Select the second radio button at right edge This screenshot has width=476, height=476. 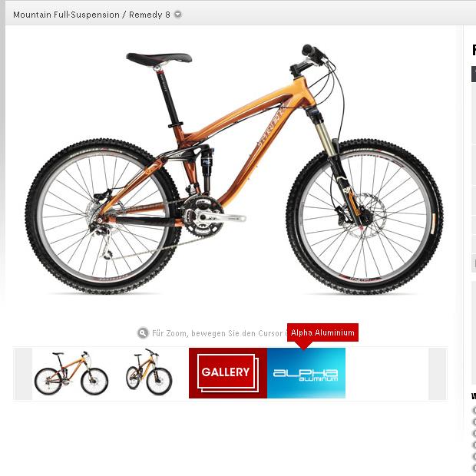coord(474,421)
